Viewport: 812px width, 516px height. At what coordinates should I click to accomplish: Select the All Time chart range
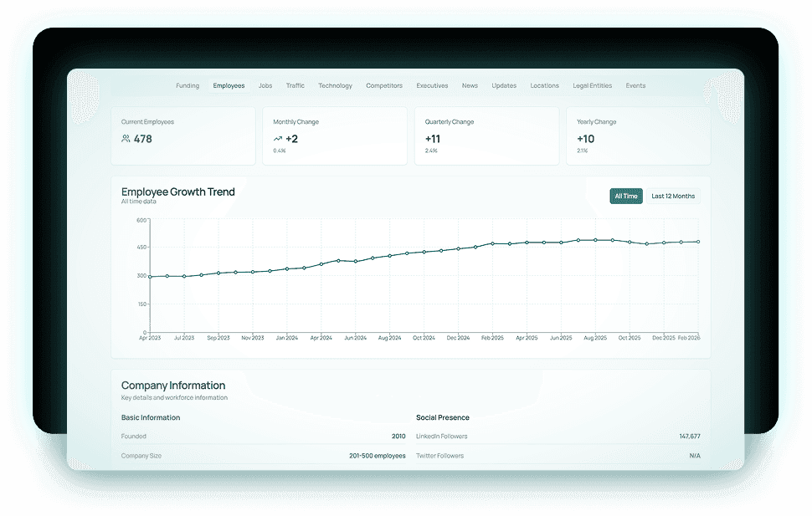[626, 197]
